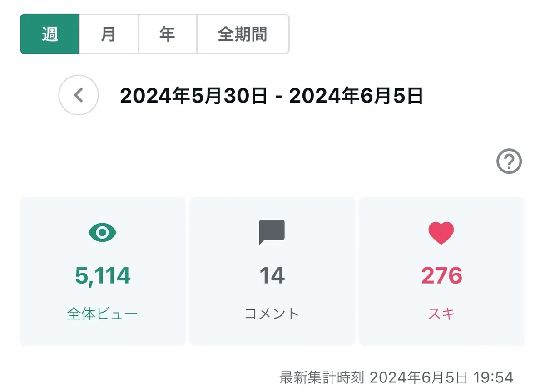Image resolution: width=545 pixels, height=392 pixels.
Task: Click the date range 2024年5月30日 - 2024年6月5日
Action: 272,96
